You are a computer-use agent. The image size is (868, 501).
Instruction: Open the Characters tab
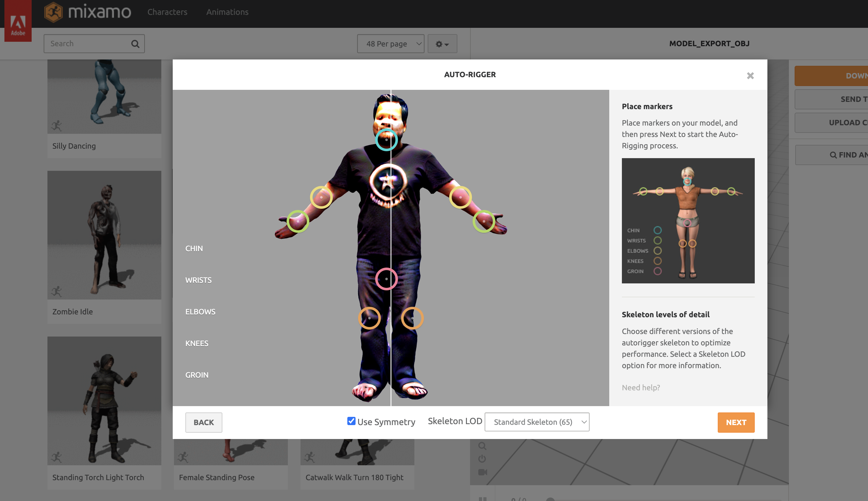pos(167,12)
